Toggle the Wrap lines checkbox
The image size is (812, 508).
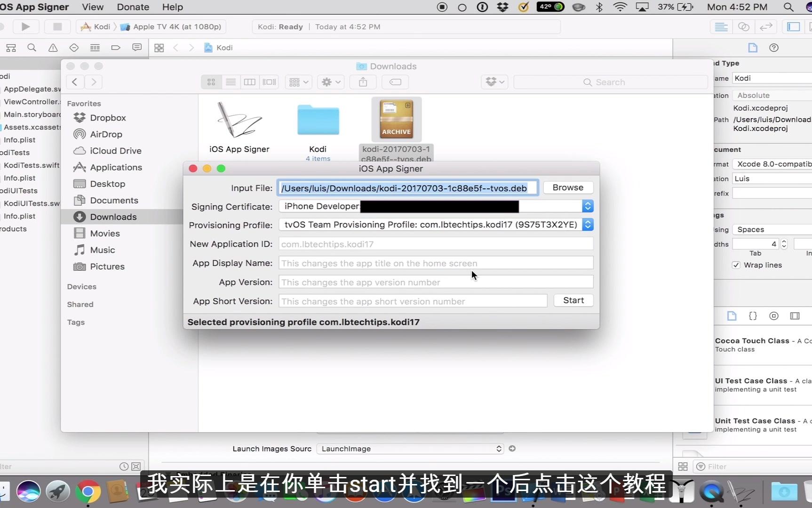tap(736, 265)
